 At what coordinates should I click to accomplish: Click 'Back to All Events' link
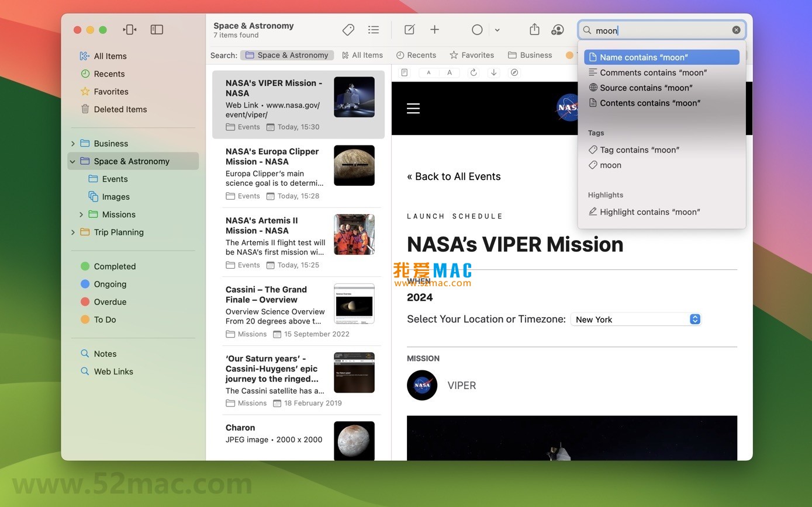coord(454,176)
